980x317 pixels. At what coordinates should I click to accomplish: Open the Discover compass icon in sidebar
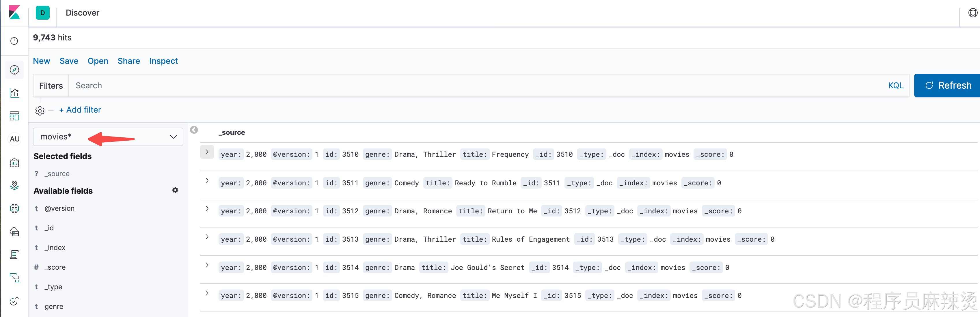click(14, 70)
